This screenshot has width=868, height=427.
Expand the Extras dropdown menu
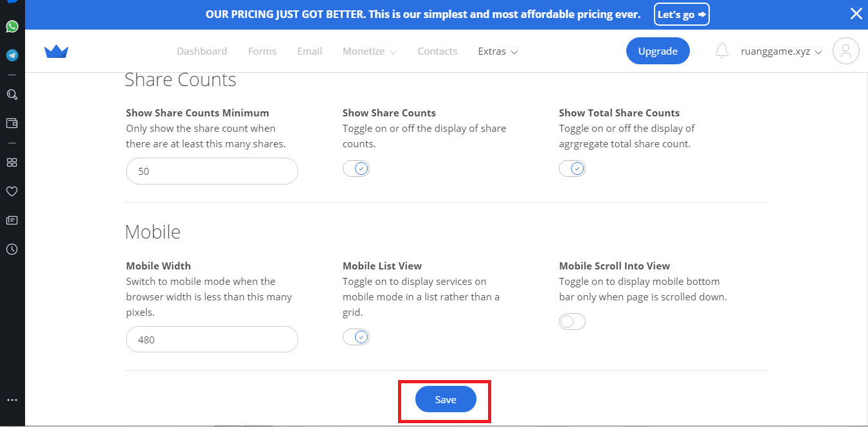tap(498, 51)
